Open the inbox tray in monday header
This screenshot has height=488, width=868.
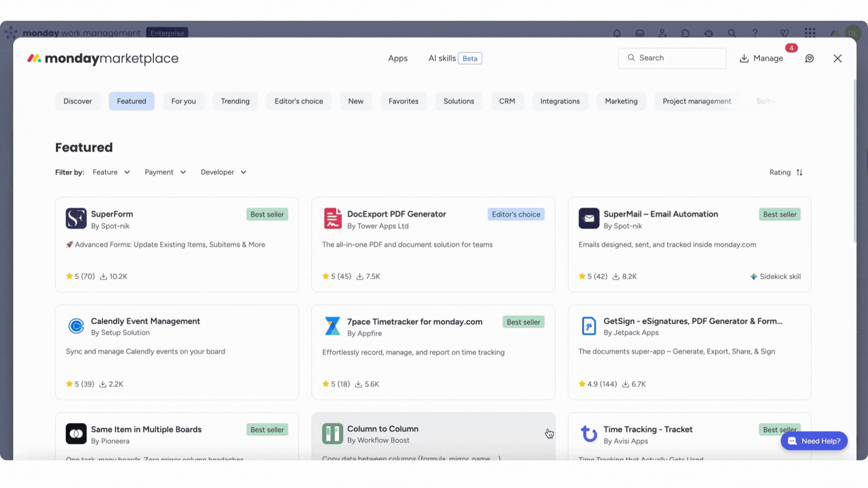pos(640,33)
